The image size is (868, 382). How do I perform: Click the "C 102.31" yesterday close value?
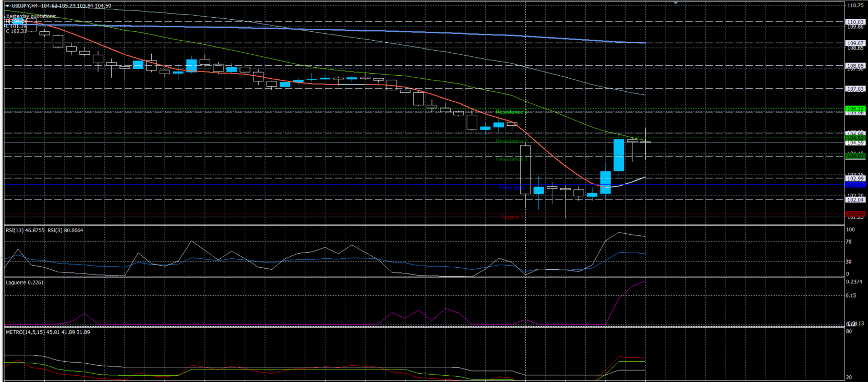click(16, 31)
